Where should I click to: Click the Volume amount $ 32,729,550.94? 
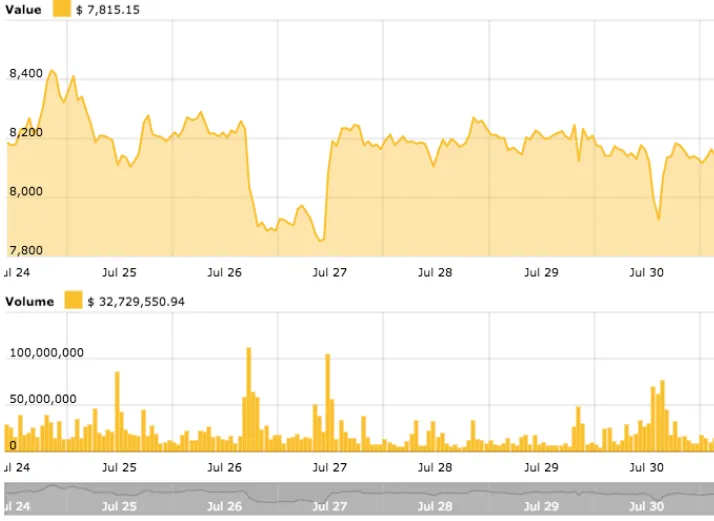(136, 301)
